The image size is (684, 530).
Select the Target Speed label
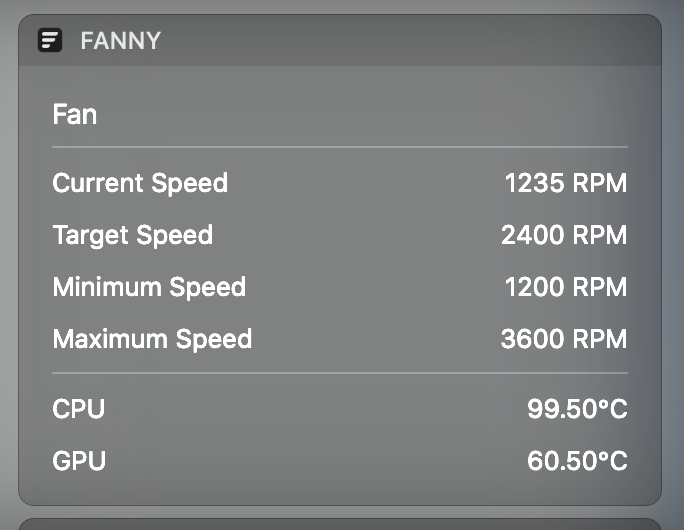pos(133,235)
